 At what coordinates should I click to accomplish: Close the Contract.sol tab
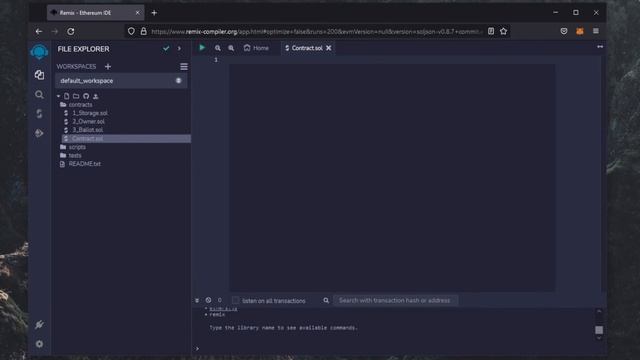tap(329, 48)
